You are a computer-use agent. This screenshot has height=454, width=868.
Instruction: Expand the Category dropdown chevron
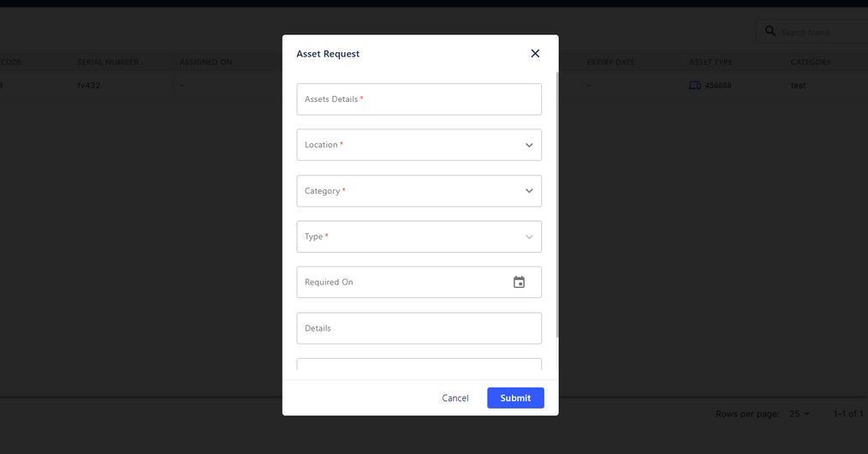[x=529, y=191]
